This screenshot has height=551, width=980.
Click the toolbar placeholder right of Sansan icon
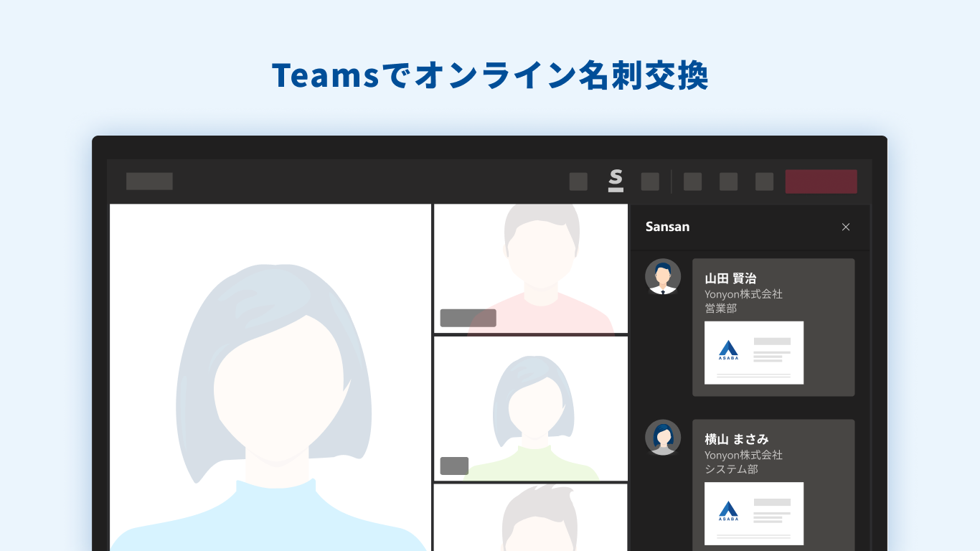[x=650, y=182]
